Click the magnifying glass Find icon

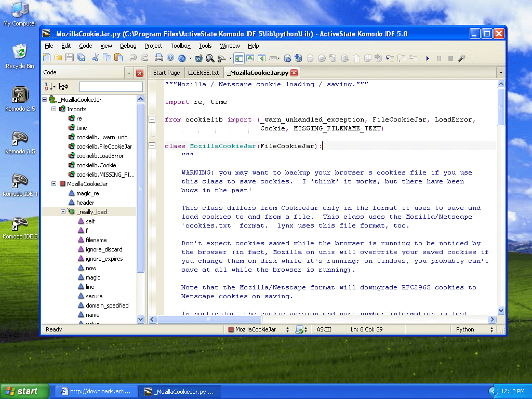(210, 58)
